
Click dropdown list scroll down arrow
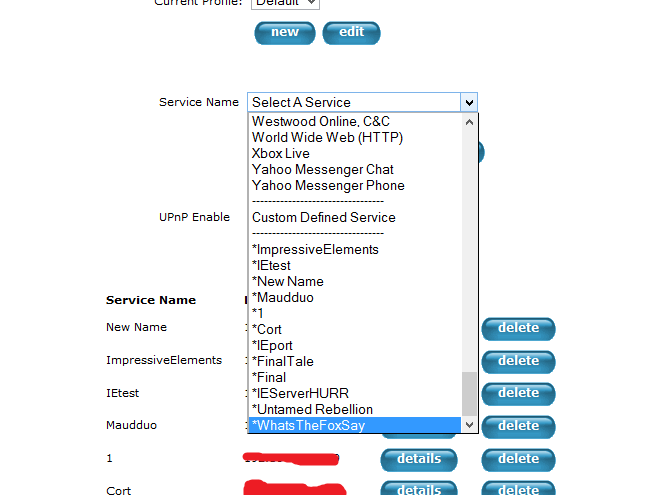469,425
